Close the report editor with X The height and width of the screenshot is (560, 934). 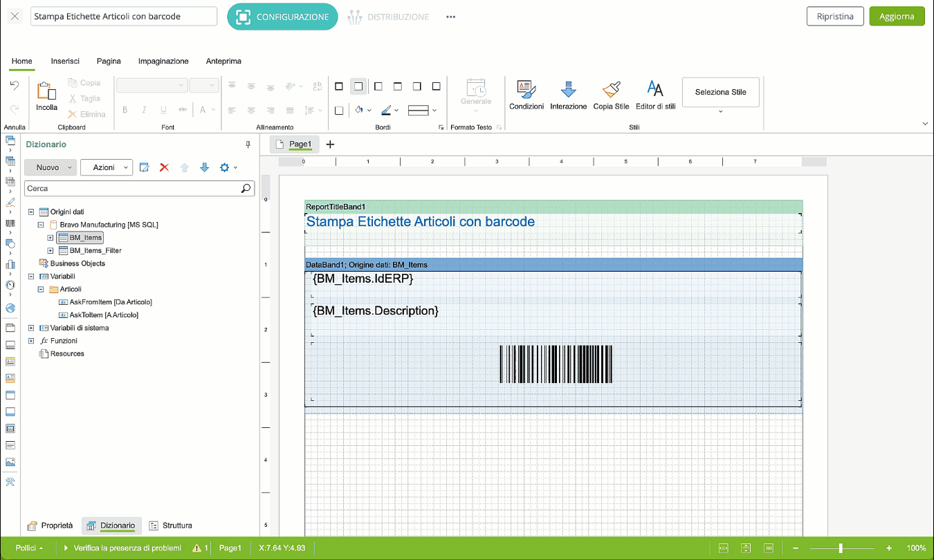coord(15,17)
